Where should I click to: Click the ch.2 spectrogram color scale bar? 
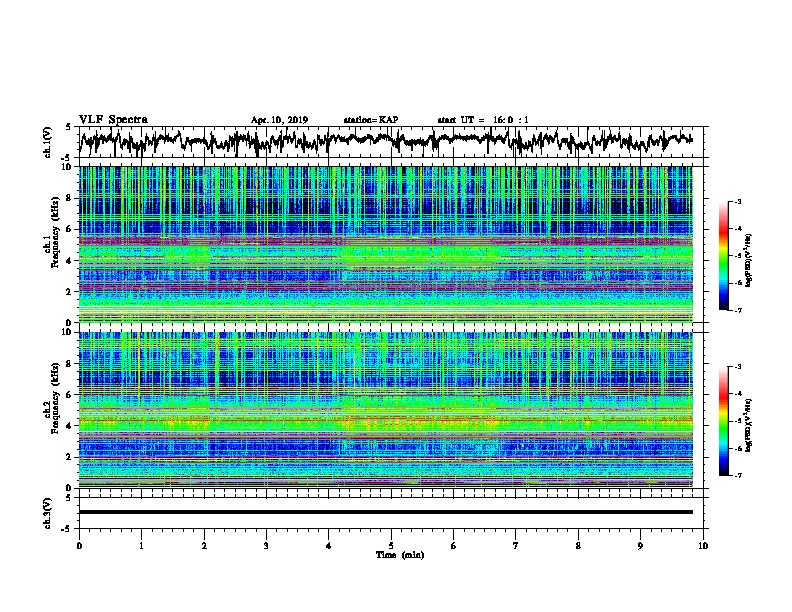click(724, 421)
